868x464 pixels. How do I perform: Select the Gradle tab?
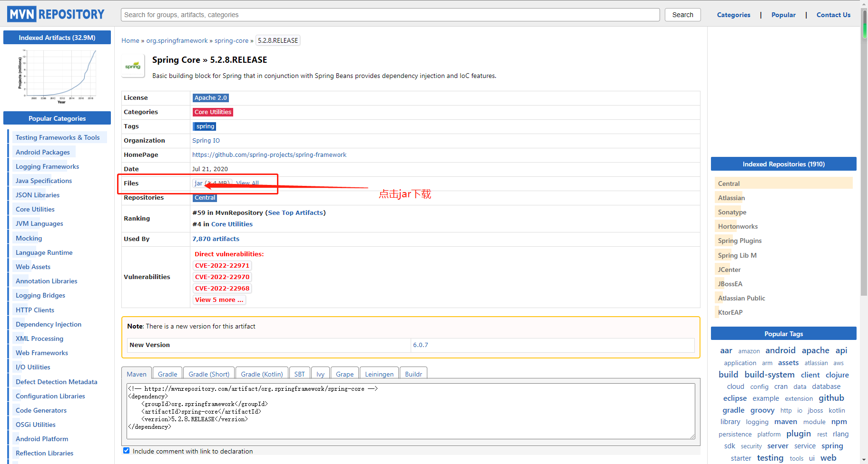[x=168, y=374]
